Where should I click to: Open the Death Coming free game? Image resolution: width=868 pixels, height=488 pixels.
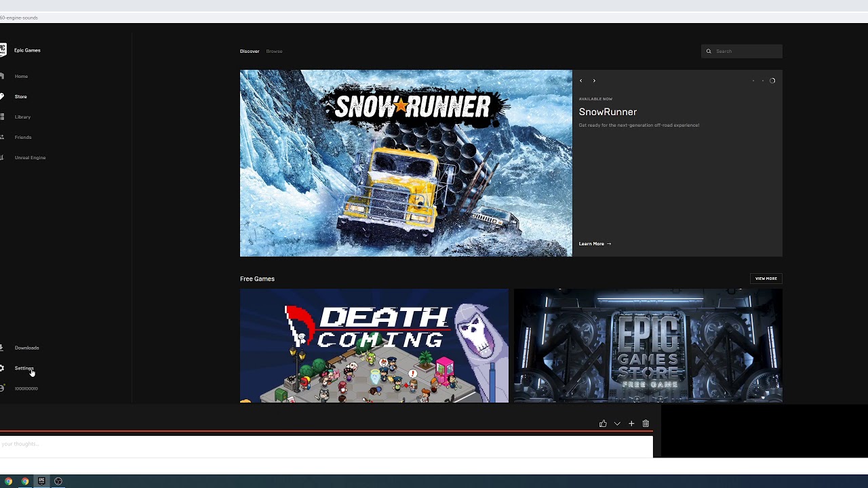pyautogui.click(x=374, y=346)
